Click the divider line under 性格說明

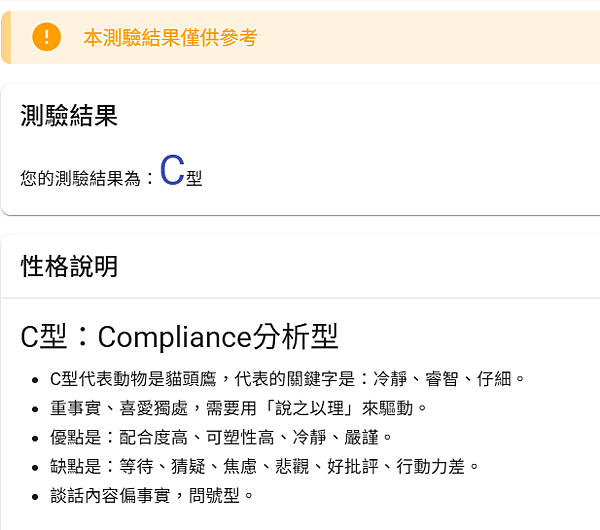tap(300, 298)
